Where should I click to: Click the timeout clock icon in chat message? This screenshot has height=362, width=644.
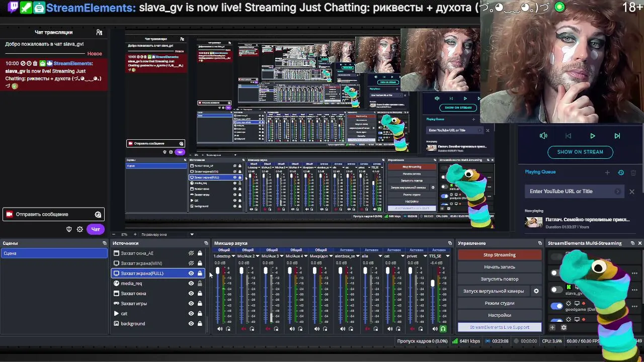tap(29, 63)
